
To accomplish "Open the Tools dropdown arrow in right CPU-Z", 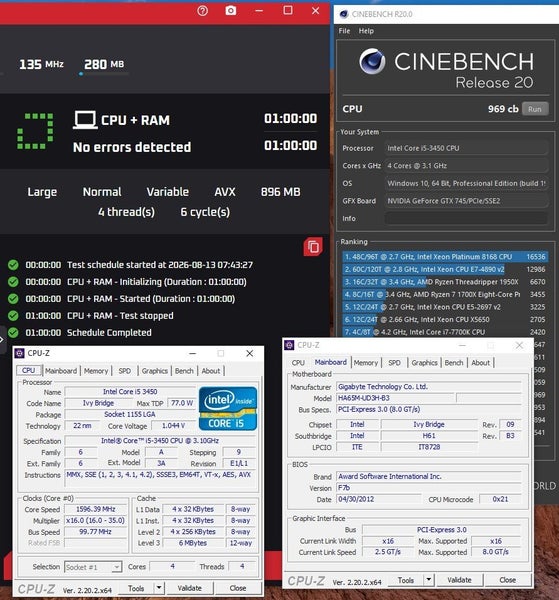I will pos(429,580).
